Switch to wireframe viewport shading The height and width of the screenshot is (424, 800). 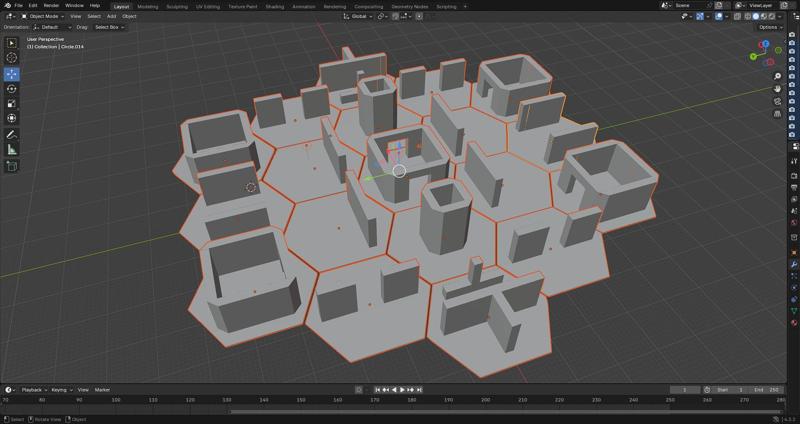[x=748, y=16]
